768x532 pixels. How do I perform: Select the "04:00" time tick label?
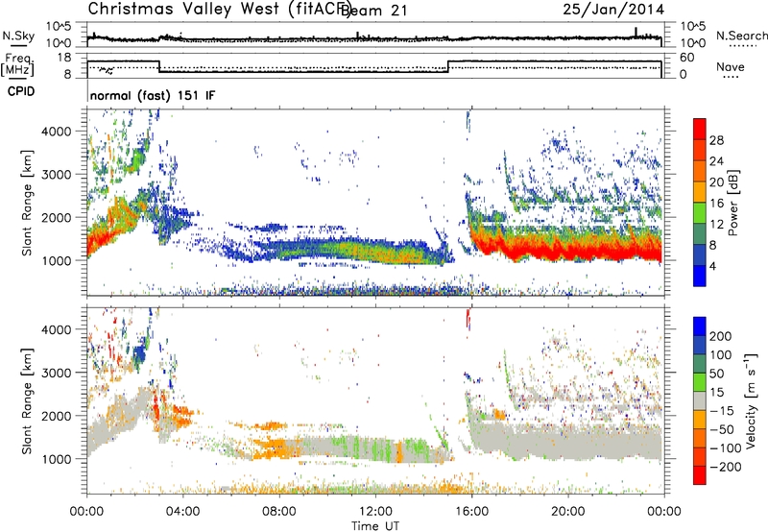182,512
